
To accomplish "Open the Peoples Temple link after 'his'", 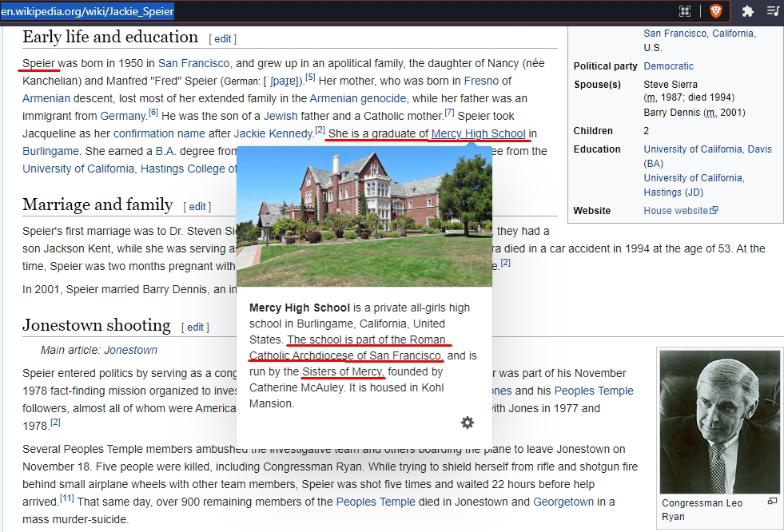I will pyautogui.click(x=594, y=391).
